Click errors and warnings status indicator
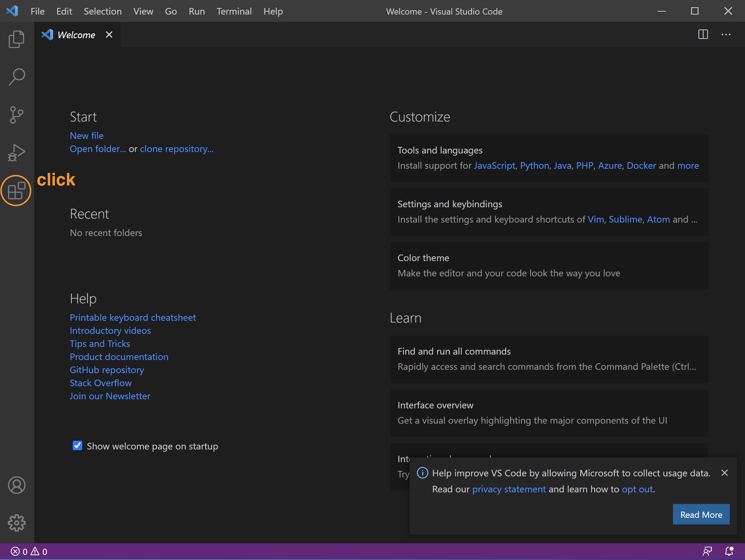Image resolution: width=745 pixels, height=560 pixels. 29,551
